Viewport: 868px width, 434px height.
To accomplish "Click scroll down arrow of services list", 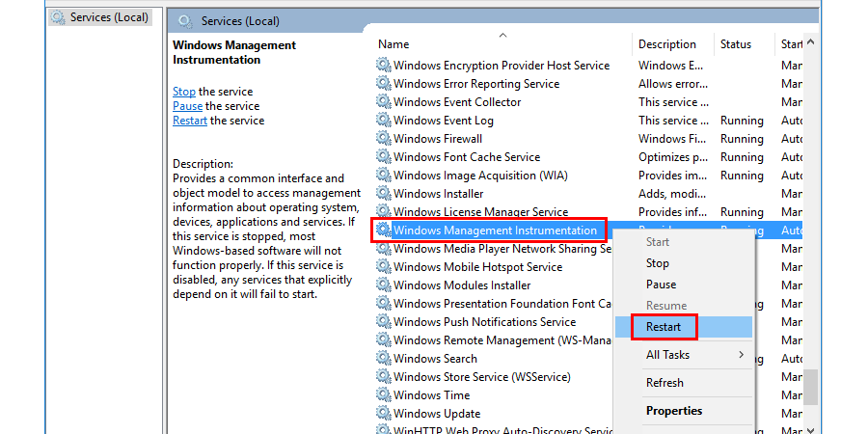I will pos(810,429).
